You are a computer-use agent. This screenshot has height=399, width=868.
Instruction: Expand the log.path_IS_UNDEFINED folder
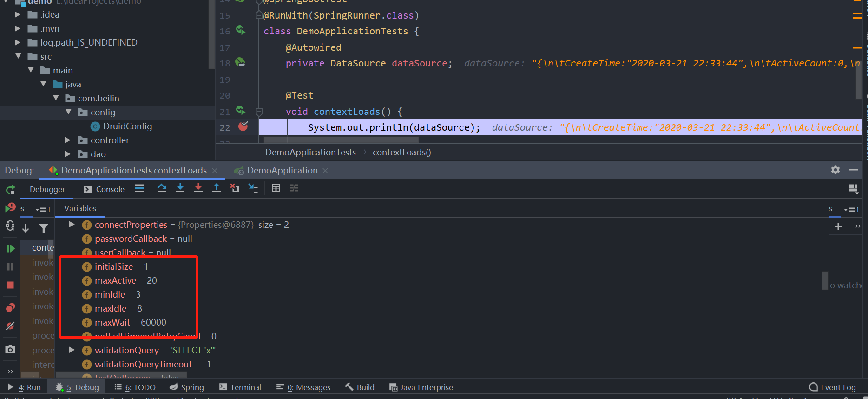pos(18,42)
